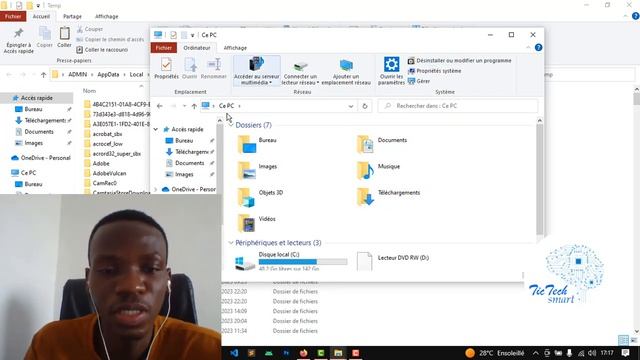Open weather widget 28°C Ensoleillé
Screen dimensions: 640x360
tap(495, 353)
